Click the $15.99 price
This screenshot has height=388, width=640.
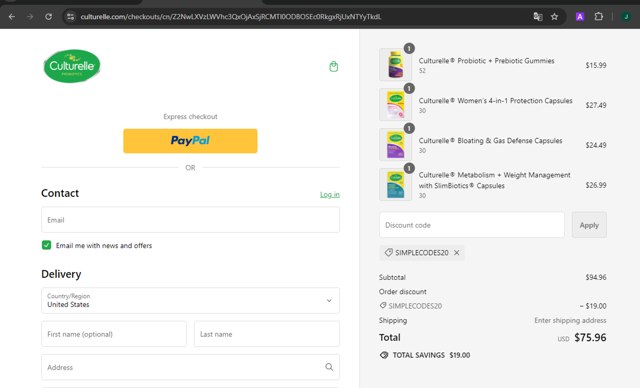tap(596, 65)
